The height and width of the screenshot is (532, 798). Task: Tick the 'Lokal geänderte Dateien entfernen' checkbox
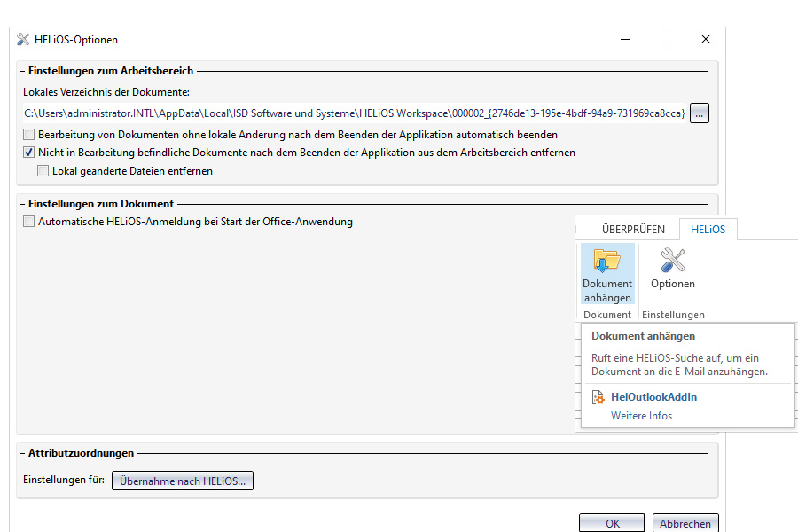point(43,171)
